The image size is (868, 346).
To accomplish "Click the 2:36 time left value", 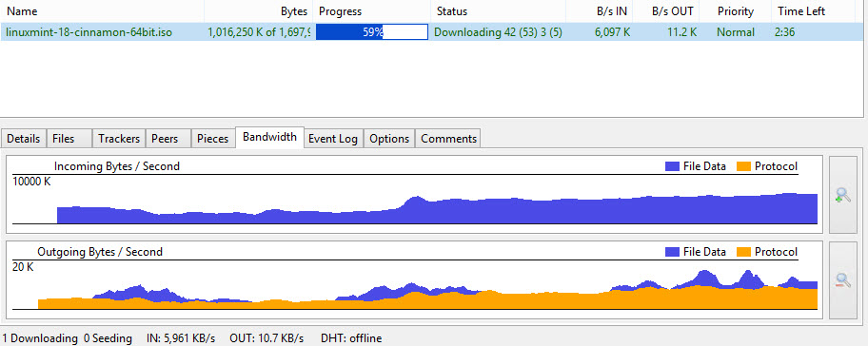I will tap(785, 32).
